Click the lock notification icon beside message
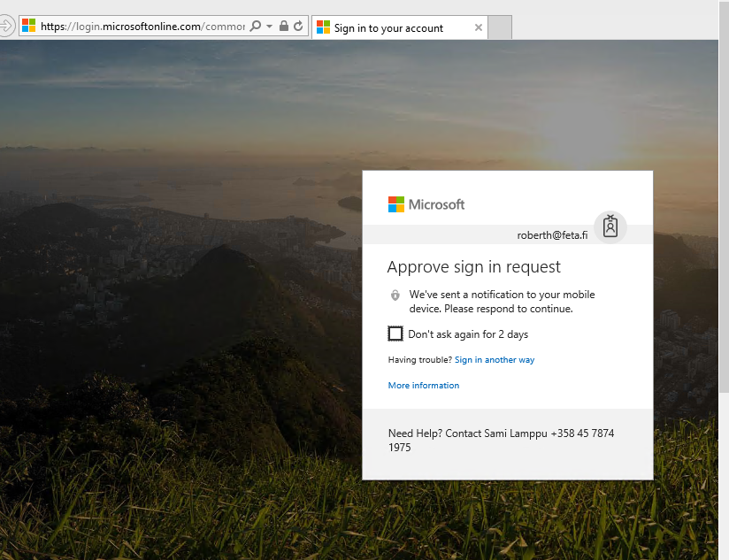The width and height of the screenshot is (729, 560). click(395, 295)
